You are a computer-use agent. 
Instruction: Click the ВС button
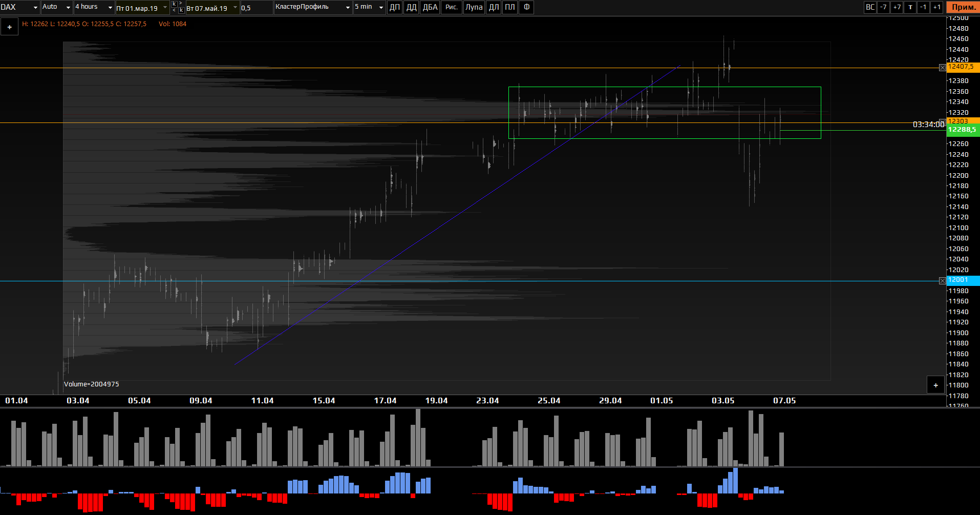click(870, 7)
